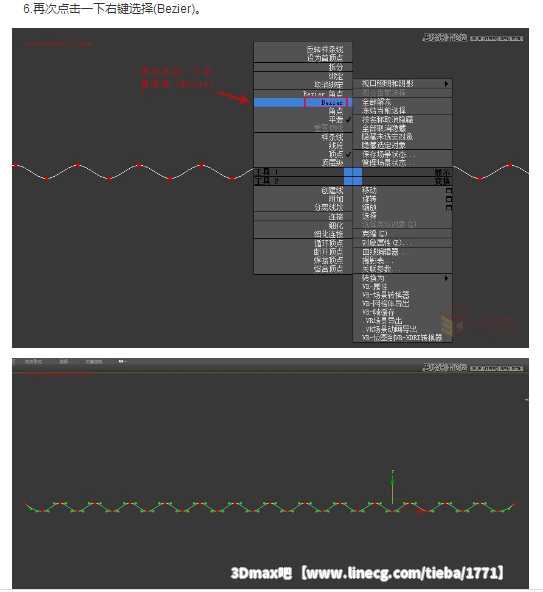This screenshot has width=543, height=592.
Task: Choose 循环顶点 (Cycle Vertices)
Action: click(x=329, y=244)
